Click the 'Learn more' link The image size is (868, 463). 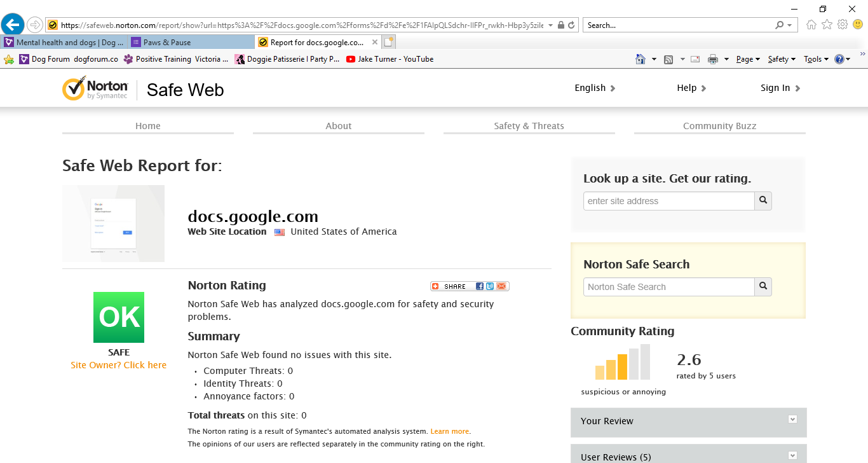[x=450, y=431]
